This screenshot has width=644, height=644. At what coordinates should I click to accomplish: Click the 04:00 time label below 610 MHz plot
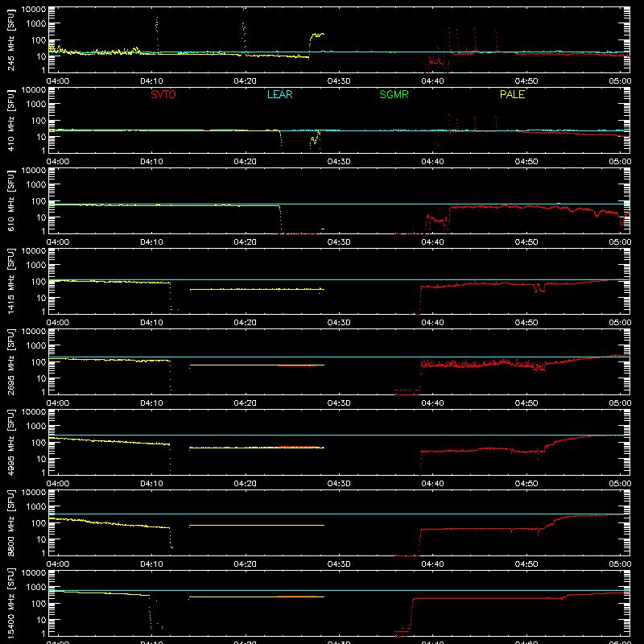click(58, 242)
